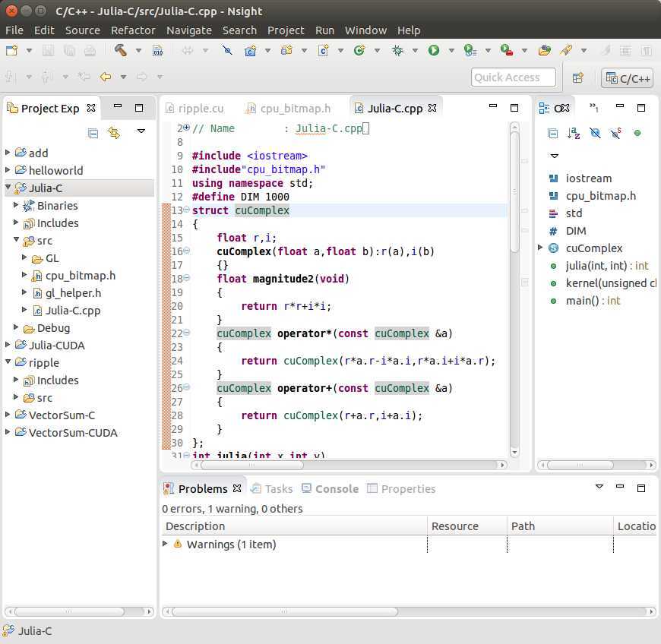
Task: Click the New source folder toolbar icon
Action: point(286,51)
